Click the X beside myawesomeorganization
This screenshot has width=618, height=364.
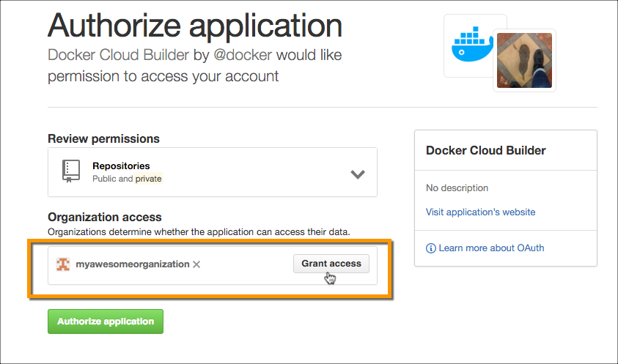tap(196, 264)
